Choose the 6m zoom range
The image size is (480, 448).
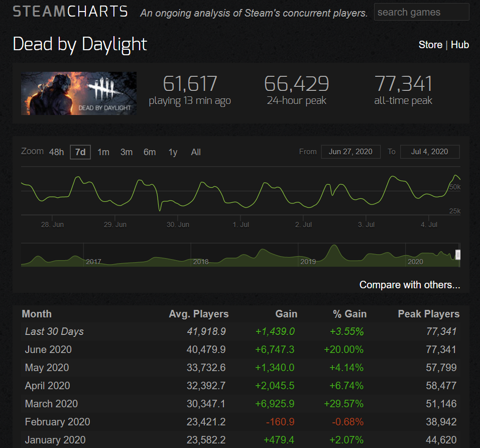tap(150, 152)
